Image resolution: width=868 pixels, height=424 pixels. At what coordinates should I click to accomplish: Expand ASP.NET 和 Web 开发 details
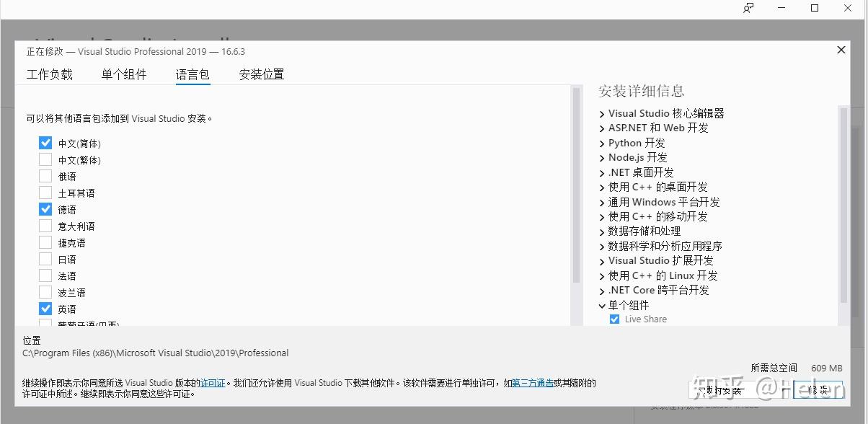click(x=602, y=128)
